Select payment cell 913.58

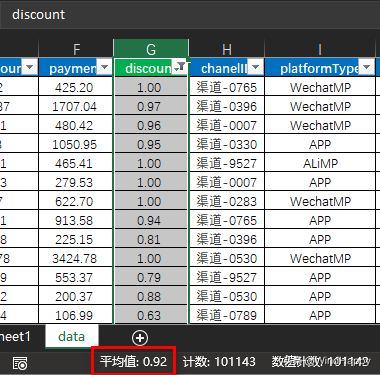point(76,220)
